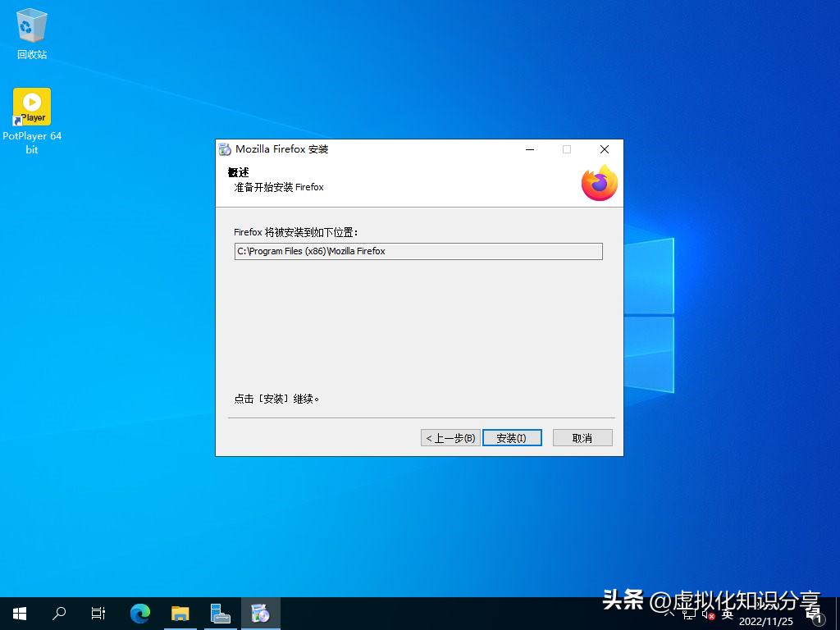Go back using the 上一步(B) button
The image size is (840, 630).
(x=450, y=437)
